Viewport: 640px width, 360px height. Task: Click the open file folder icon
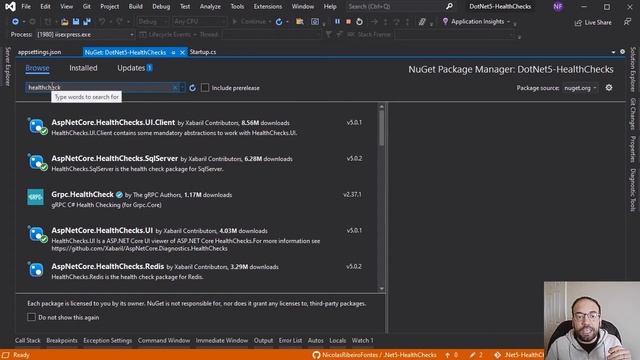(64, 22)
